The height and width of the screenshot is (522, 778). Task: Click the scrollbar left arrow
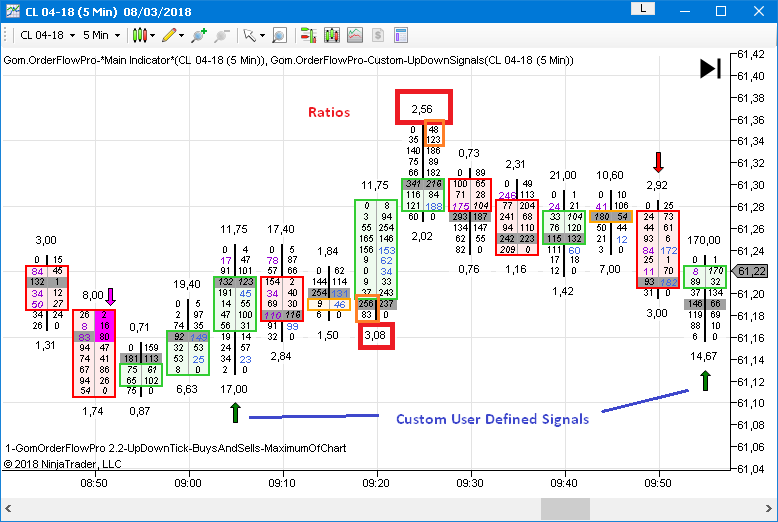[x=8, y=509]
